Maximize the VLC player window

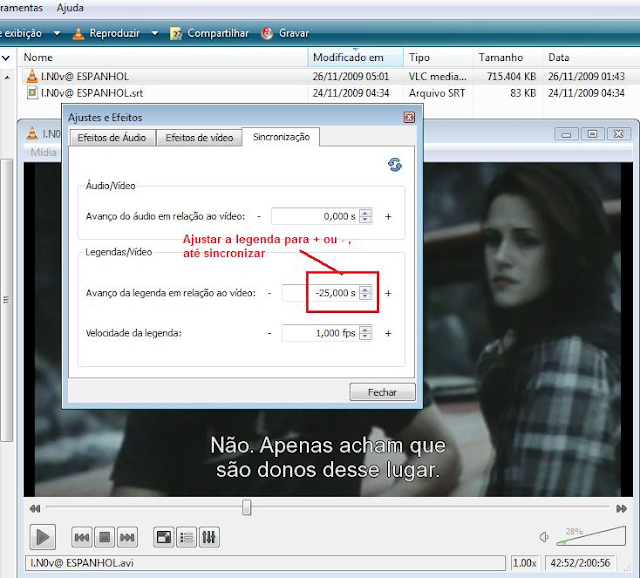592,134
